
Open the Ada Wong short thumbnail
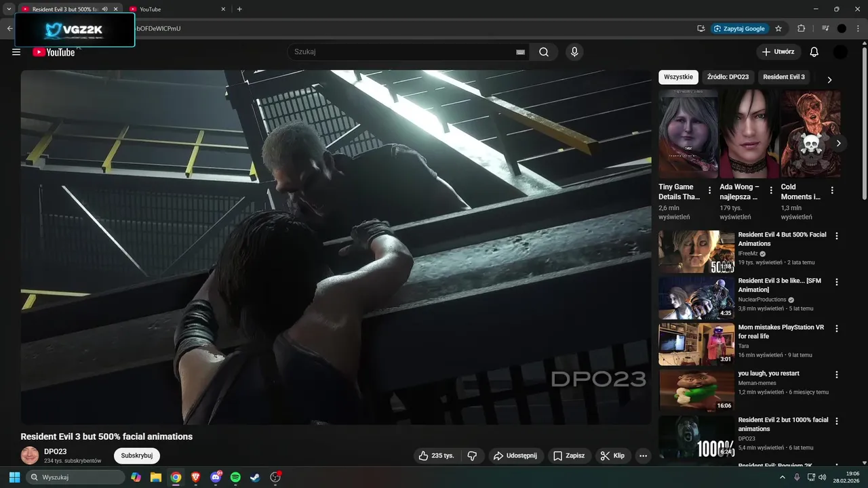point(749,134)
